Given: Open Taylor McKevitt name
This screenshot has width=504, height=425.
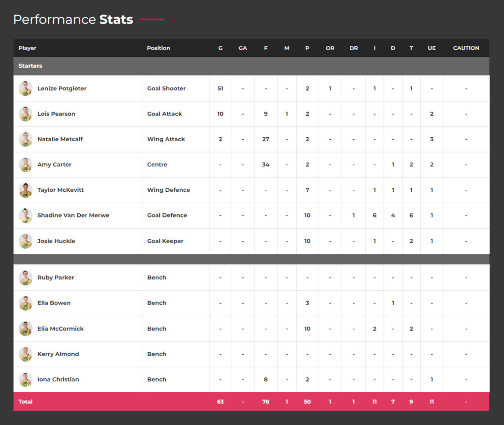Looking at the screenshot, I should pos(61,190).
